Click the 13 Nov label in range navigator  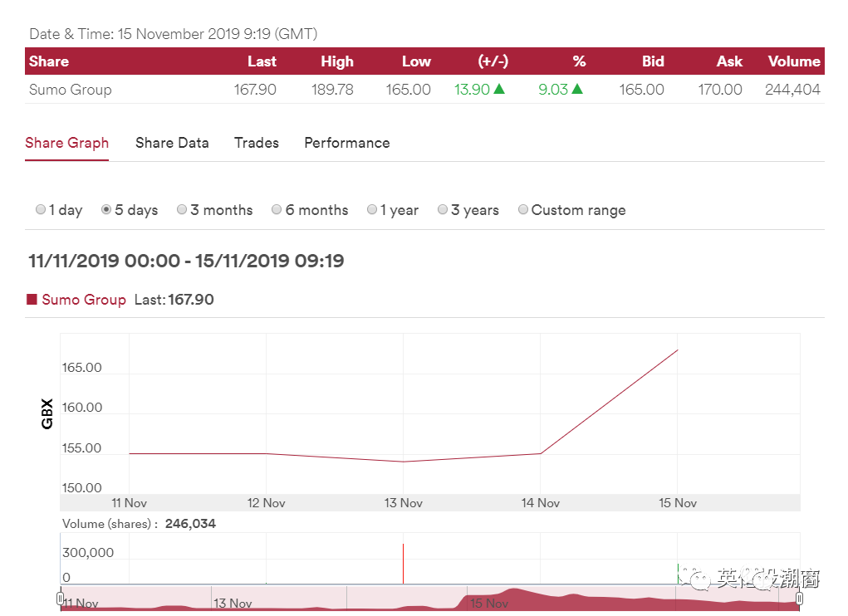[x=233, y=603]
